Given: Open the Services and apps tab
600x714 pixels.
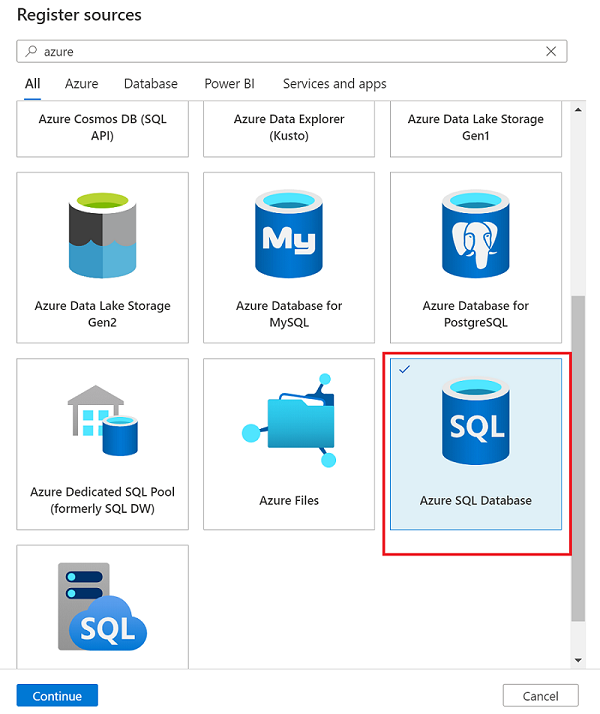Looking at the screenshot, I should (x=335, y=84).
